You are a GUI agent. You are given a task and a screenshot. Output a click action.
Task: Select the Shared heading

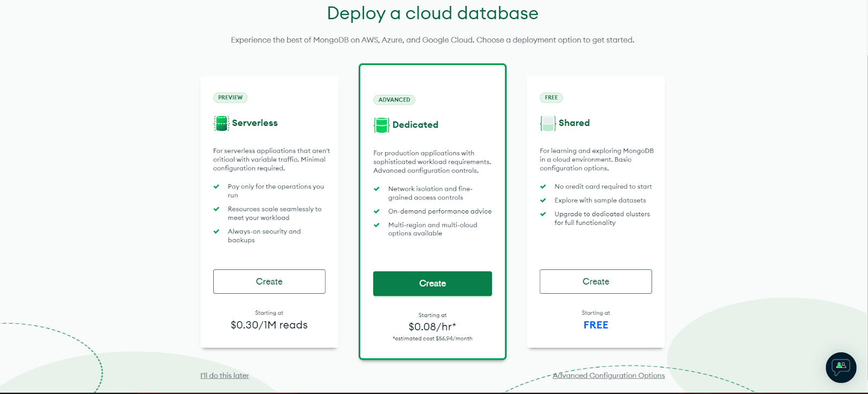pos(574,123)
